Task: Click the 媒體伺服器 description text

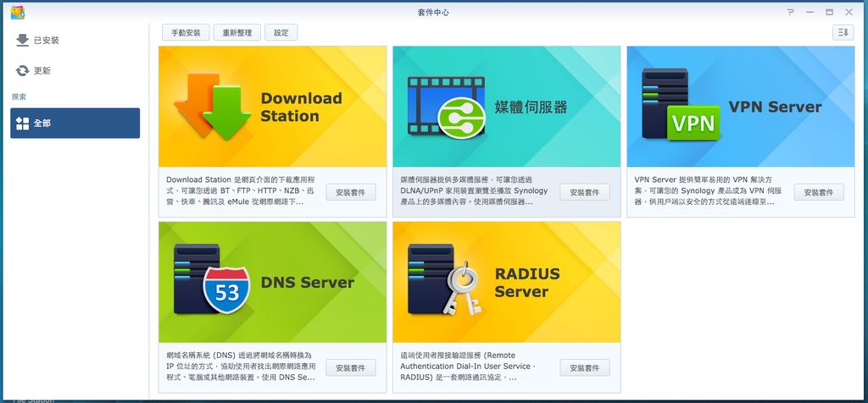Action: pyautogui.click(x=474, y=190)
